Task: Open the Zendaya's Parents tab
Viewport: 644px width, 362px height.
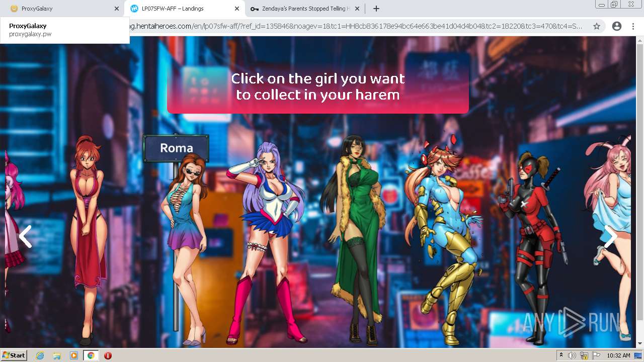Action: click(x=305, y=9)
